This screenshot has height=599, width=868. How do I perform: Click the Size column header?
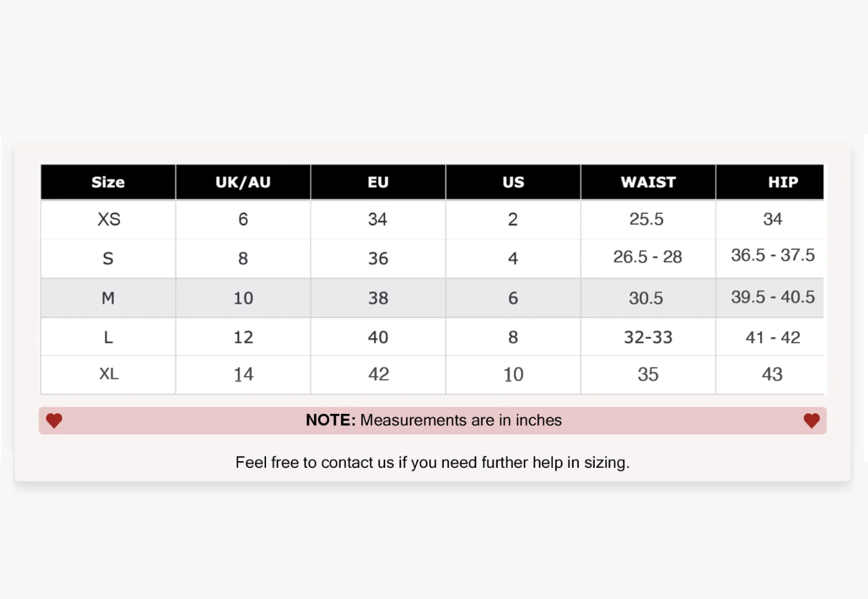108,182
